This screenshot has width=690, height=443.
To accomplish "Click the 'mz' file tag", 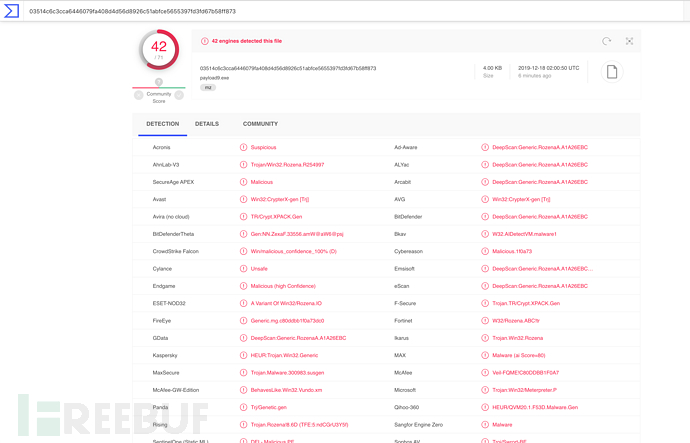I will [208, 88].
